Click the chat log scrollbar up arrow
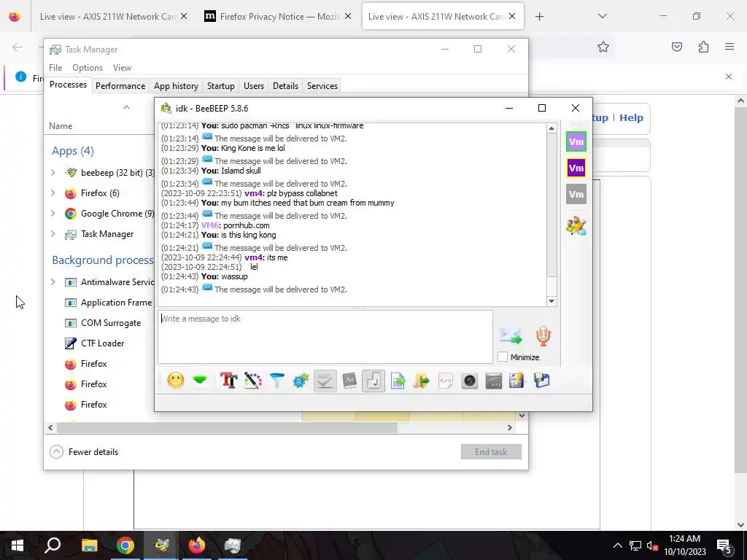747x560 pixels. point(551,128)
